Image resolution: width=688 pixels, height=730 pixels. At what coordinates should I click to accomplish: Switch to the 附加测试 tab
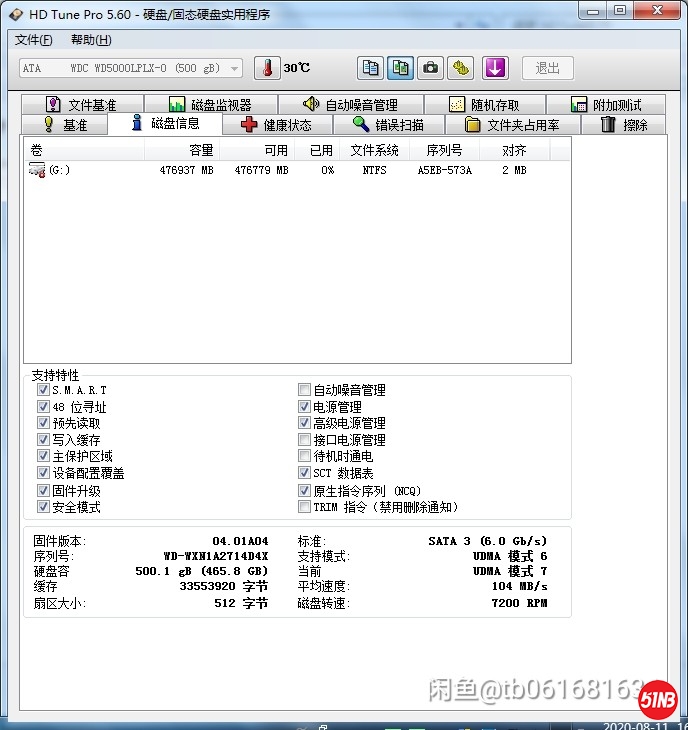pos(606,105)
